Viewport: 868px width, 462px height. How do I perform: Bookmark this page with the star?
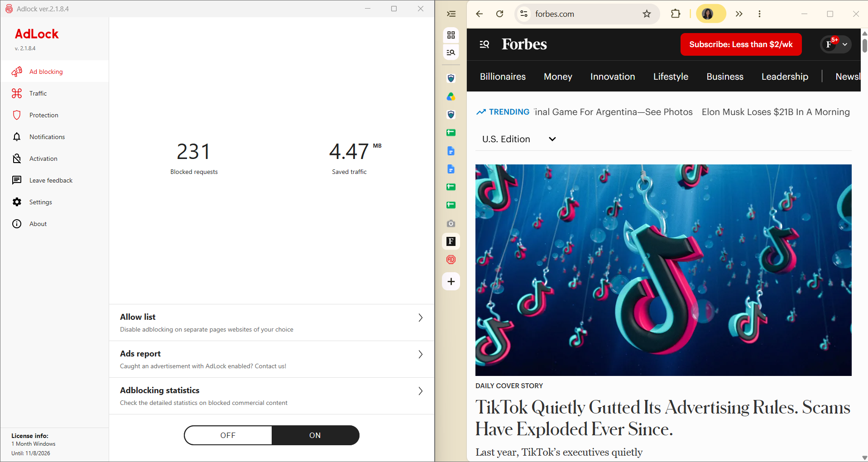[647, 14]
